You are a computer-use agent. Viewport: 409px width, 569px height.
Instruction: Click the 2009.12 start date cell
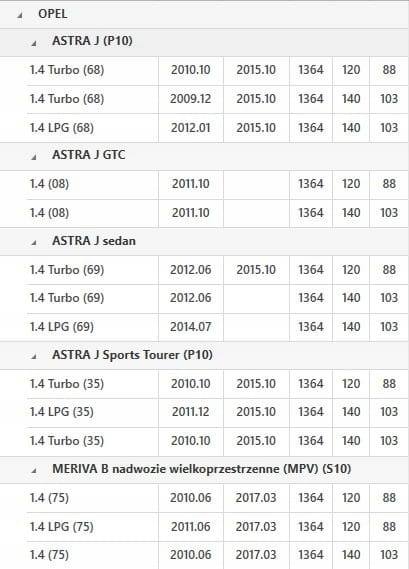[191, 99]
